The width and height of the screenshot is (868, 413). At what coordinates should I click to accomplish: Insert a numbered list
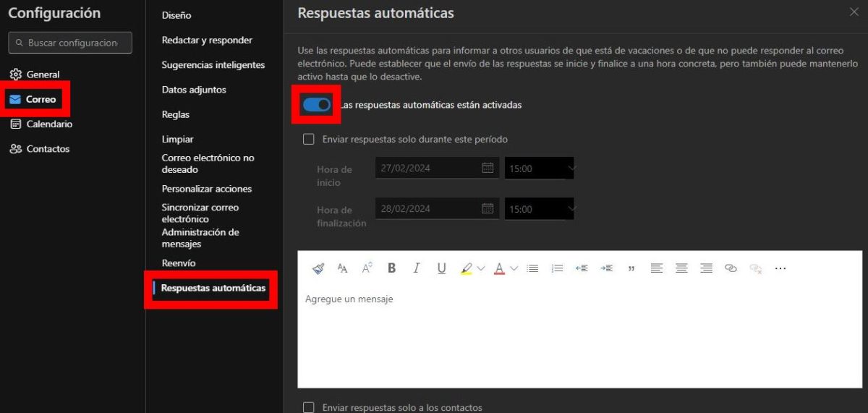tap(557, 268)
